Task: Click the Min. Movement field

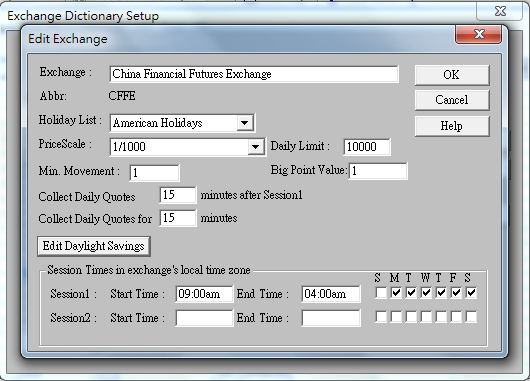Action: coord(154,173)
